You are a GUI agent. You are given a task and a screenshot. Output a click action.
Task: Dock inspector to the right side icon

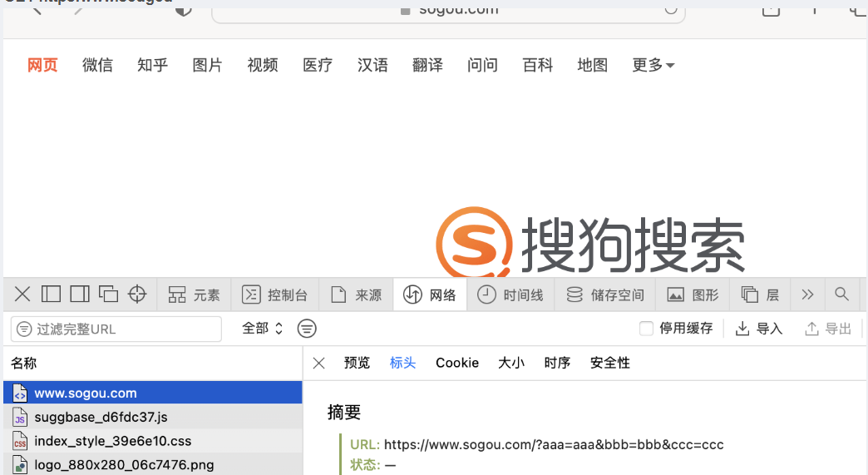point(80,294)
